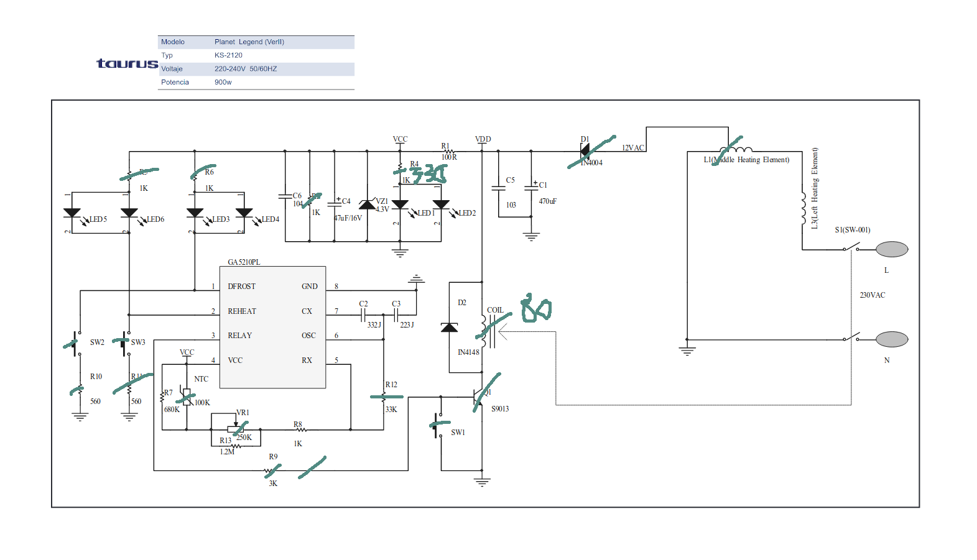The image size is (977, 560).
Task: Click the L3 left heating element coil
Action: (803, 208)
